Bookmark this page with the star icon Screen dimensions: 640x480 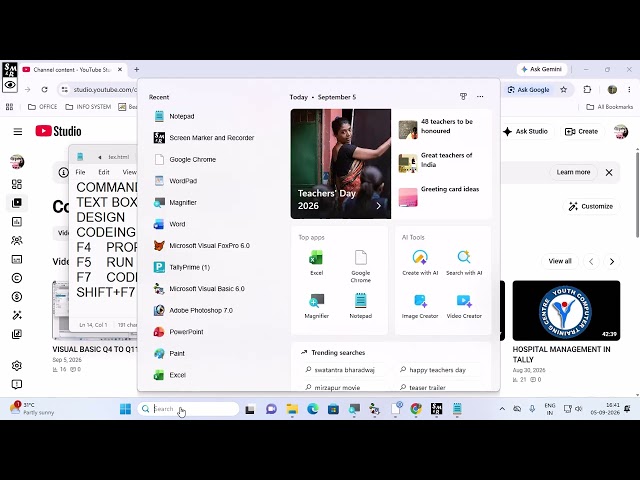click(x=563, y=90)
